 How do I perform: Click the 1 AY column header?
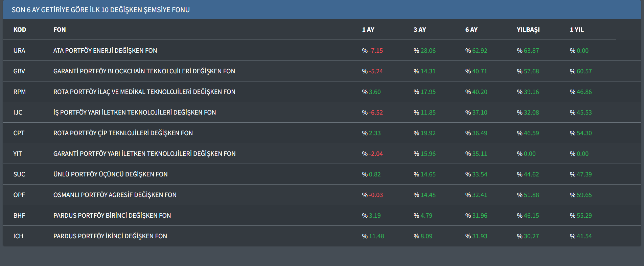368,30
